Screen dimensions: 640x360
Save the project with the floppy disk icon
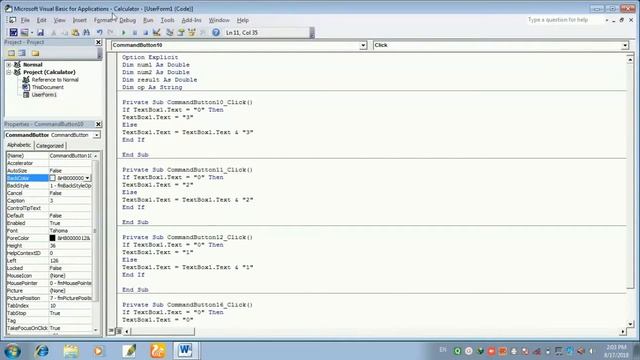(x=40, y=32)
